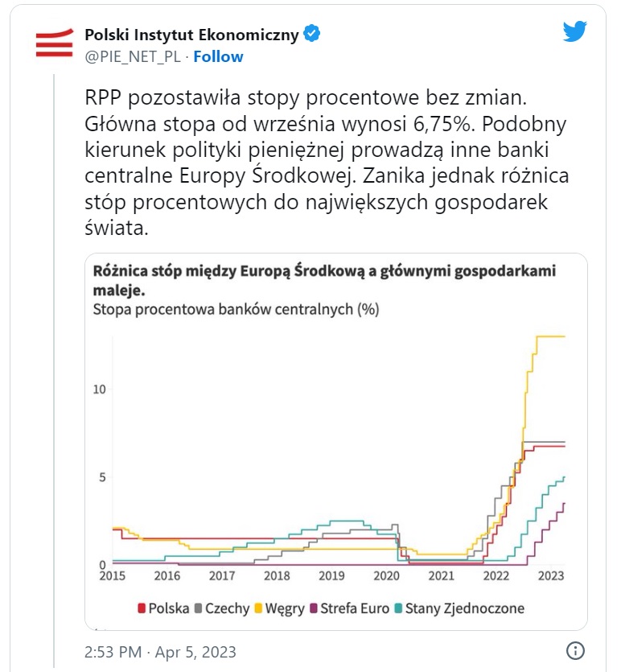621x672 pixels.
Task: Open the Polski Instytut Ekonomiczny profile name
Action: 191,35
